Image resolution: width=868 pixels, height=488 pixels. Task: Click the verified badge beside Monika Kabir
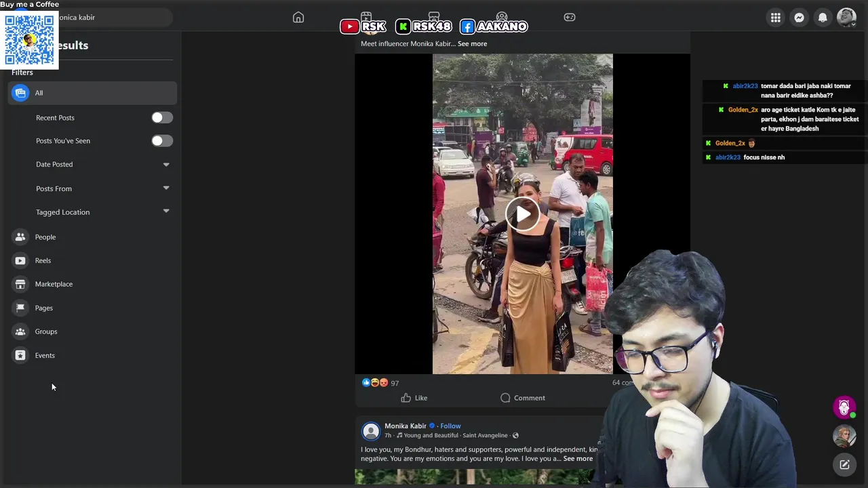click(x=432, y=426)
